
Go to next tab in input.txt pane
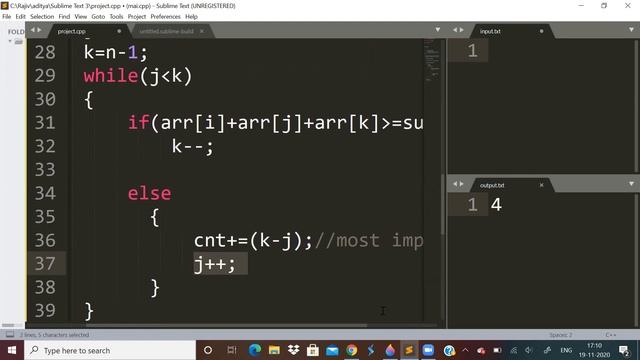pyautogui.click(x=462, y=30)
